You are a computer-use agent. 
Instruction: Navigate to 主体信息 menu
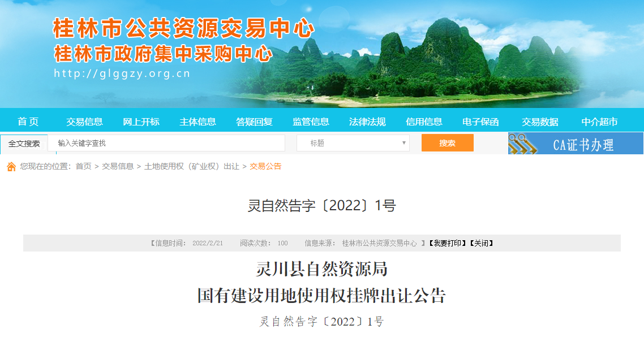click(198, 122)
